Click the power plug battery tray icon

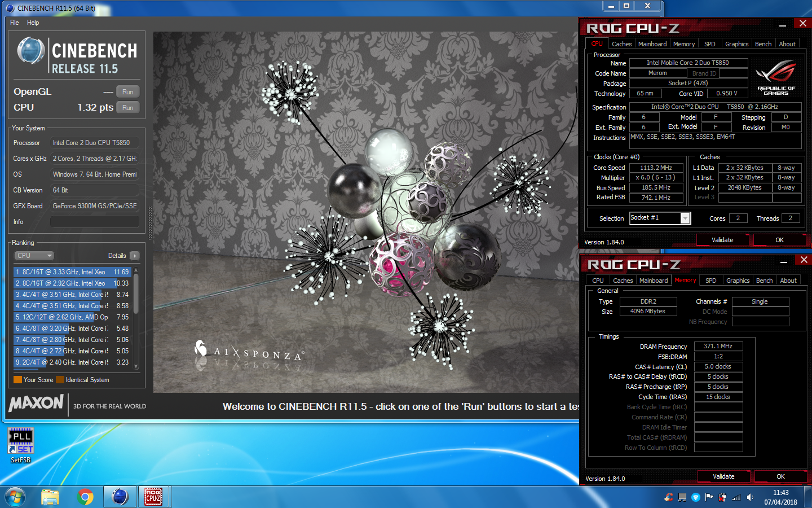(723, 497)
